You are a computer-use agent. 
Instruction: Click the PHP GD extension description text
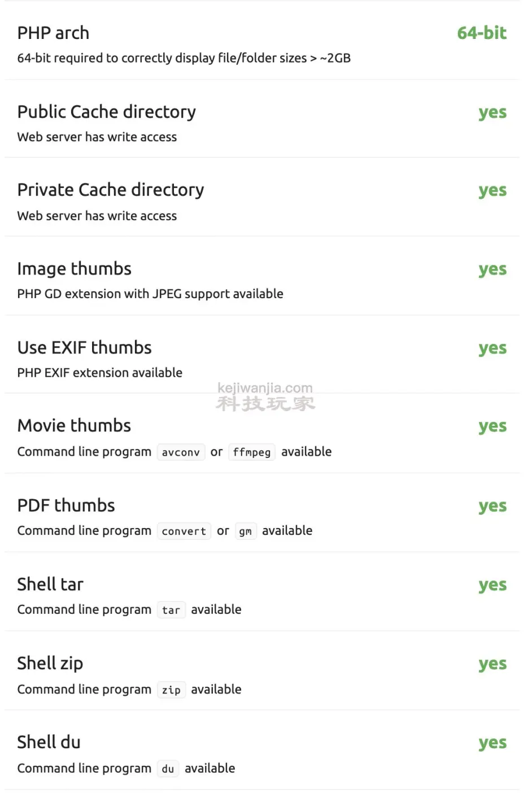pyautogui.click(x=150, y=294)
